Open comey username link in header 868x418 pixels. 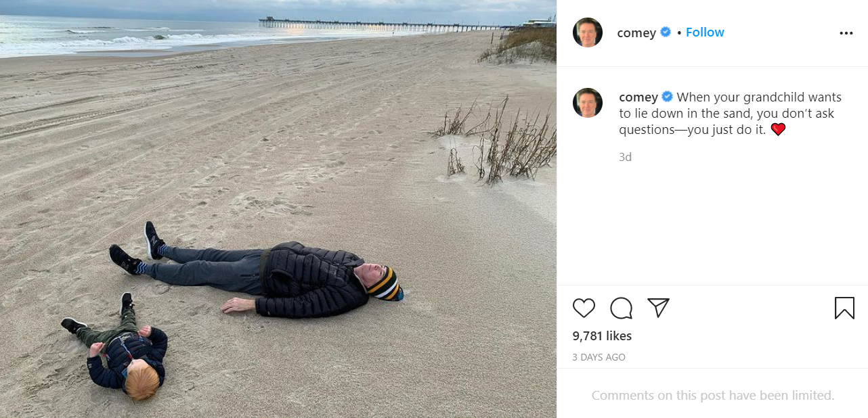point(636,32)
